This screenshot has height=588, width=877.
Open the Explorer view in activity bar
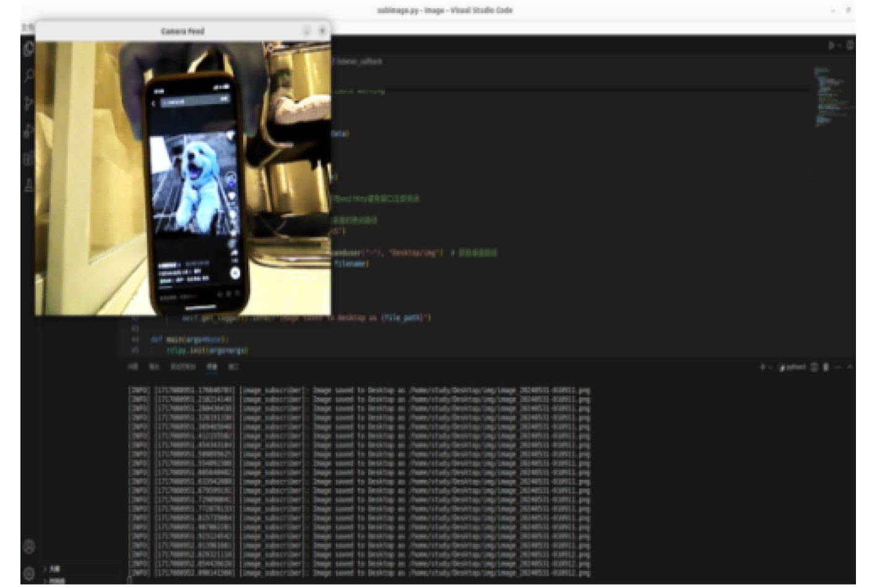coord(28,49)
